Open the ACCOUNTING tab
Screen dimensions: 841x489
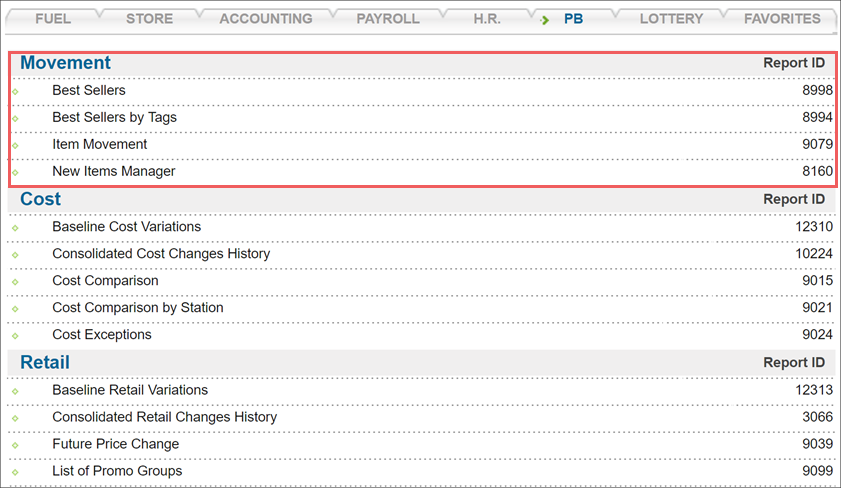click(x=265, y=19)
